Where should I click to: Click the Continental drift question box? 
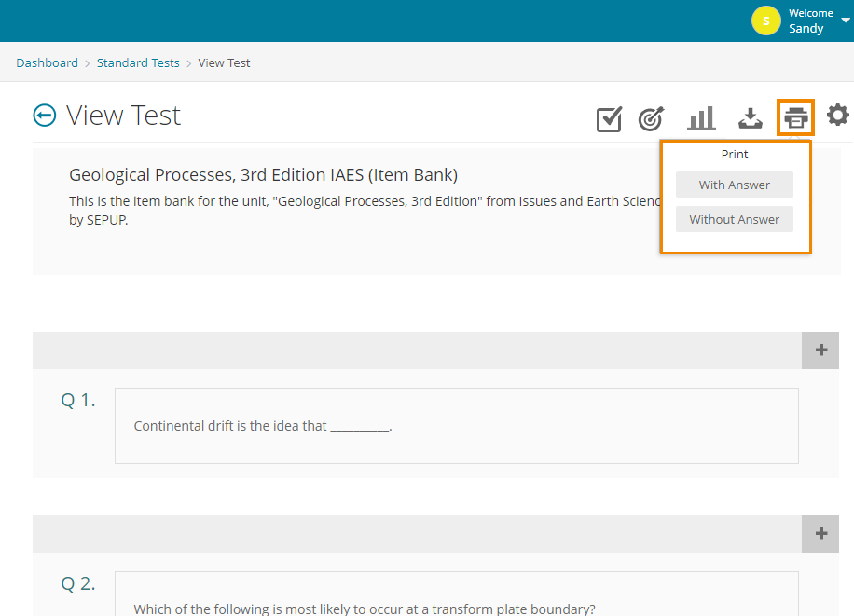pyautogui.click(x=456, y=426)
